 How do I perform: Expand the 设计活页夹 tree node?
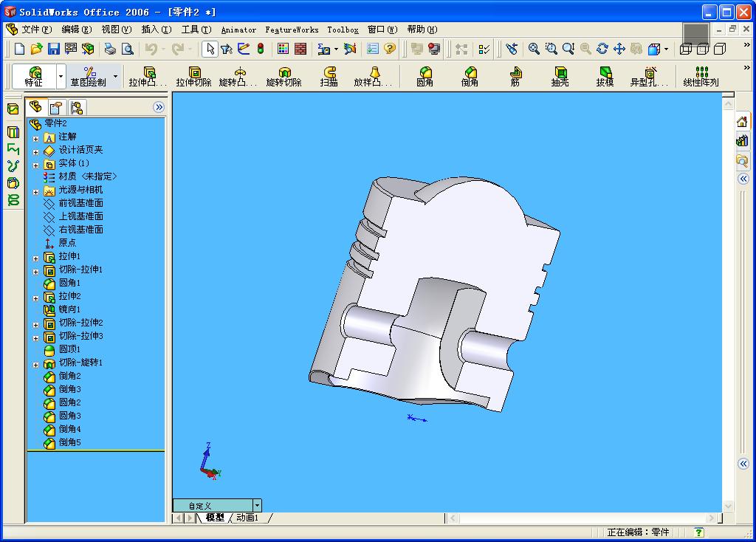(x=35, y=152)
